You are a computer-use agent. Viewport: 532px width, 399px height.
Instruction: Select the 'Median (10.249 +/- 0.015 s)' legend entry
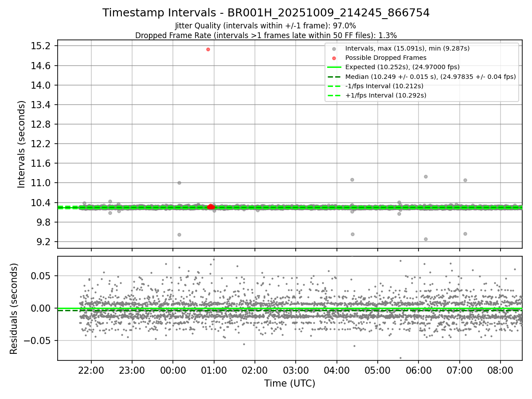pos(430,77)
